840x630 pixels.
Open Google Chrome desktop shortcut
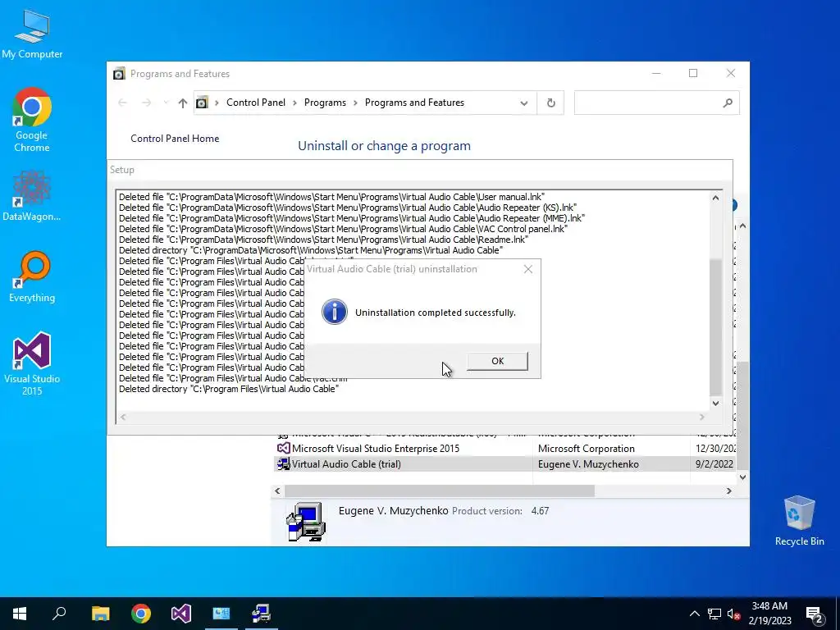(32, 120)
